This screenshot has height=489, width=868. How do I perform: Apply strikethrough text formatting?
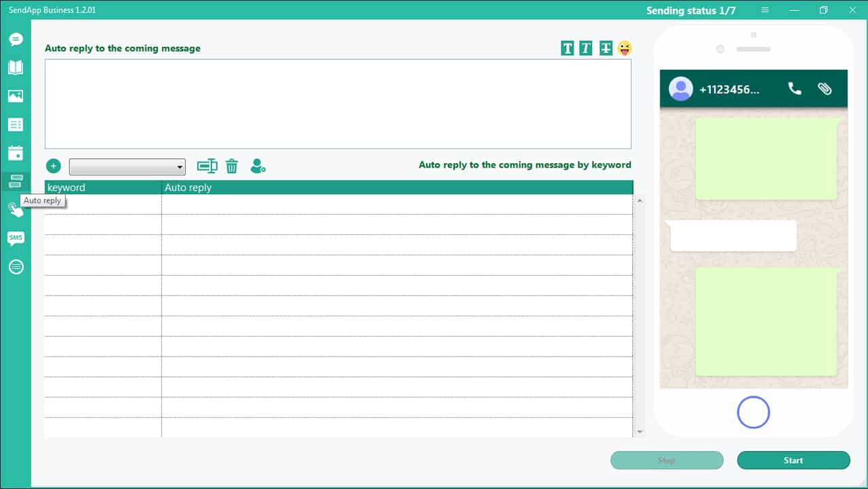[606, 48]
